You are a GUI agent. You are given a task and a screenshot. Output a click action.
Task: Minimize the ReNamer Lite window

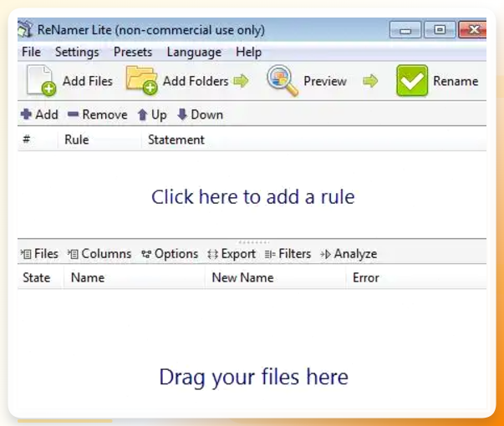tap(405, 30)
